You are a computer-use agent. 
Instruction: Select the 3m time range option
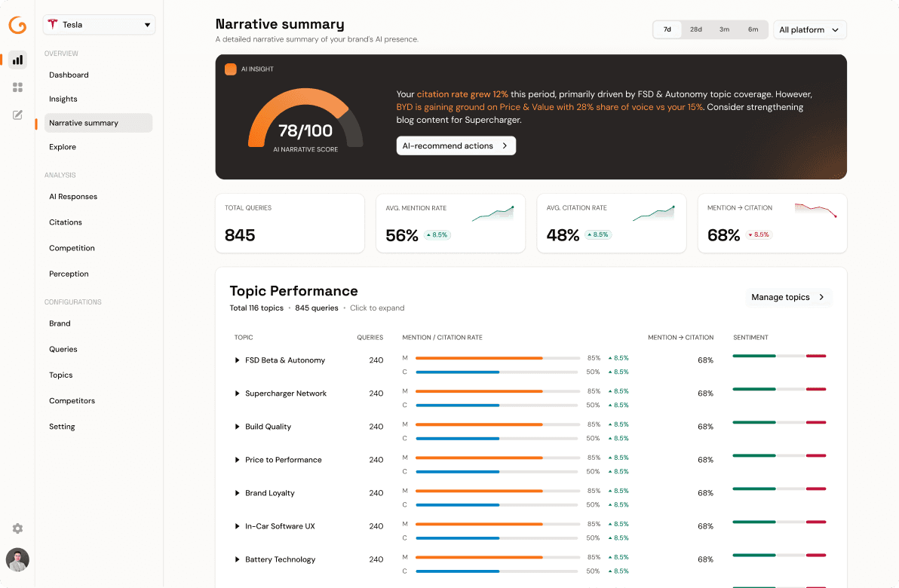click(724, 29)
